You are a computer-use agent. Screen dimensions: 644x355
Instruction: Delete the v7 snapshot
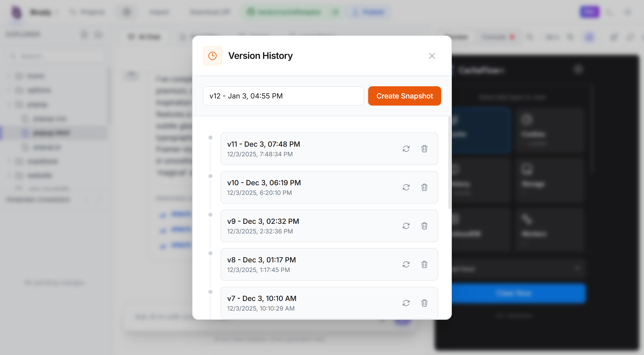pos(424,303)
